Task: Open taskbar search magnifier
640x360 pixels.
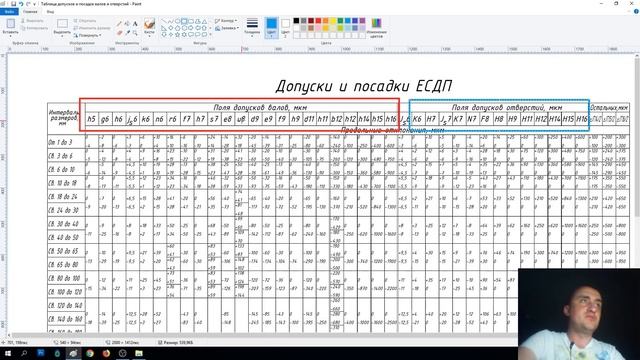Action: tap(24, 353)
